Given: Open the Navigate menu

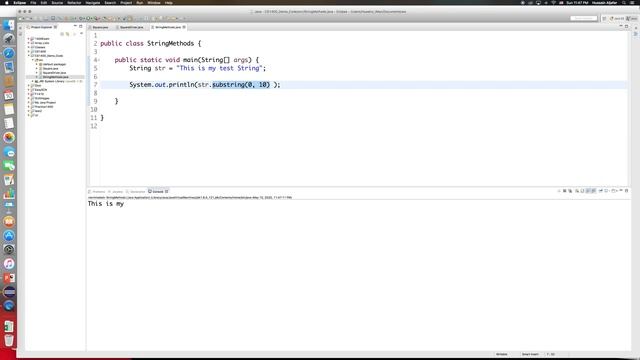Looking at the screenshot, I should (93, 2).
